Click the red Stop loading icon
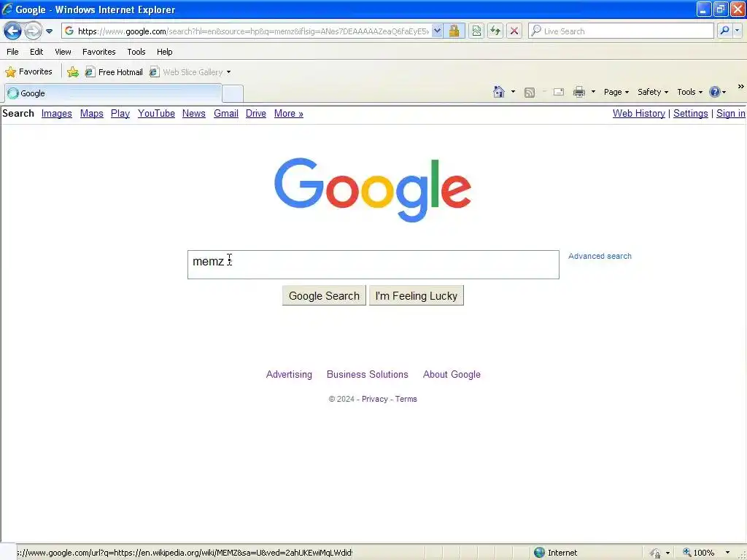 514,31
